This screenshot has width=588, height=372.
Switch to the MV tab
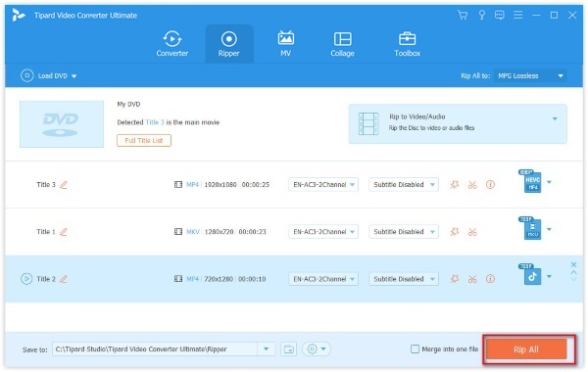tap(286, 44)
